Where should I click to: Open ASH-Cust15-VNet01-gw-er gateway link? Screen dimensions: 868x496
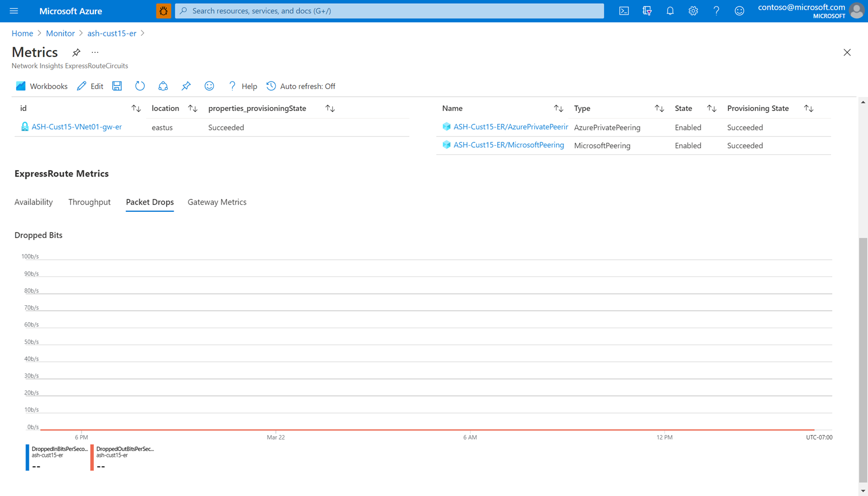[x=77, y=127]
